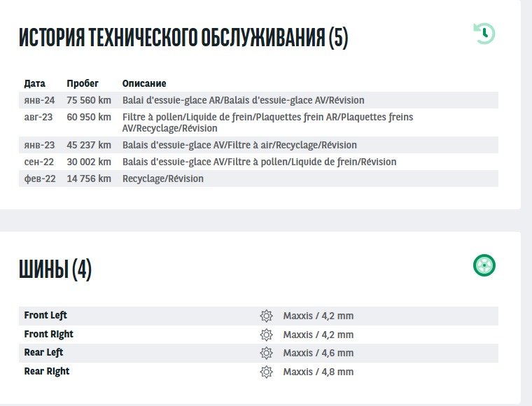Click the Описание column header
532x406 pixels.
144,83
